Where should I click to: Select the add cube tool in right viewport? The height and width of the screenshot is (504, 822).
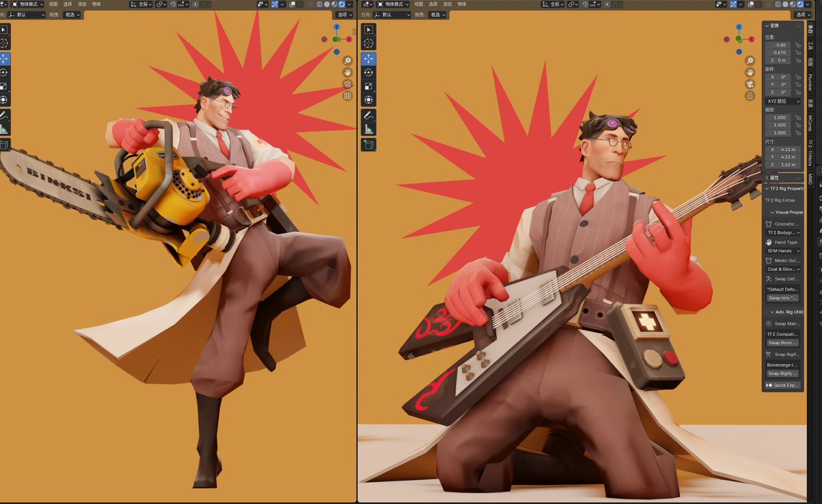point(369,145)
